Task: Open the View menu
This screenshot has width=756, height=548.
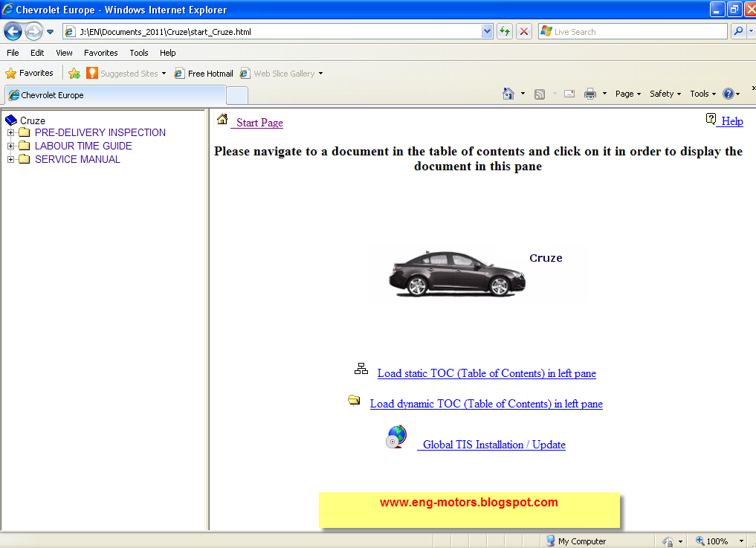Action: point(64,53)
